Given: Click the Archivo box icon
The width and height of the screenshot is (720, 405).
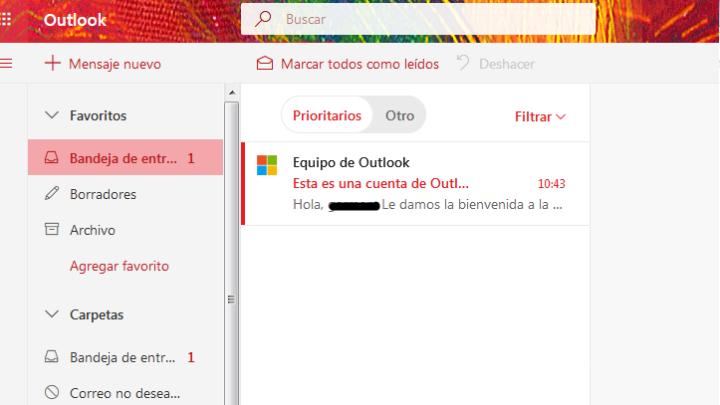Looking at the screenshot, I should pyautogui.click(x=52, y=230).
